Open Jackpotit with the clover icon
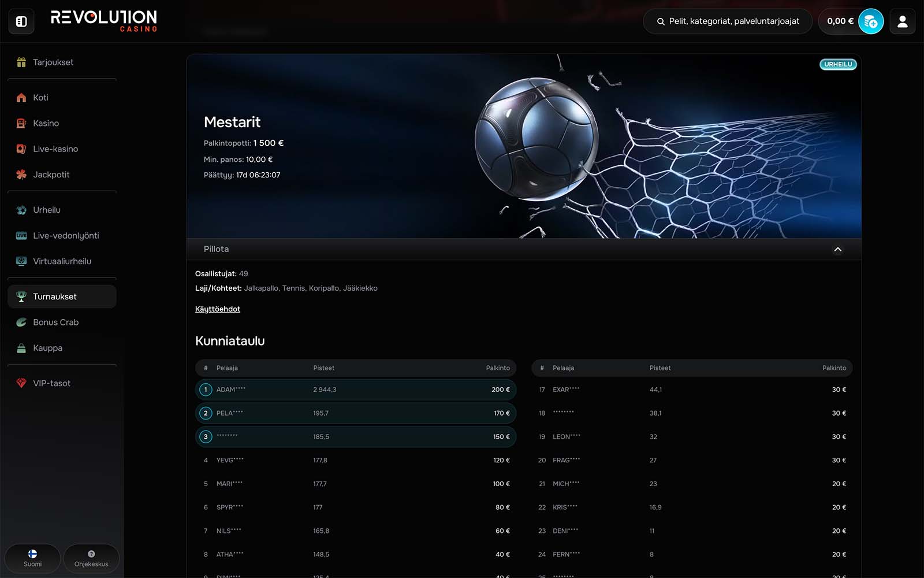The width and height of the screenshot is (924, 578). tap(21, 175)
